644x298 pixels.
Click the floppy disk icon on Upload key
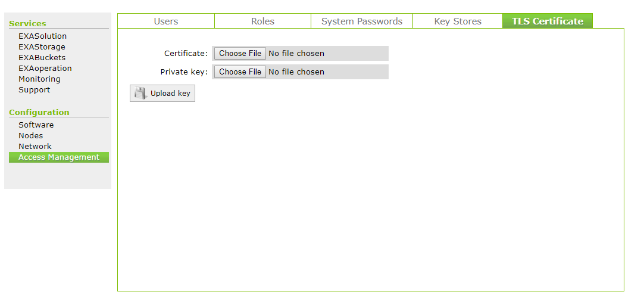(x=140, y=93)
